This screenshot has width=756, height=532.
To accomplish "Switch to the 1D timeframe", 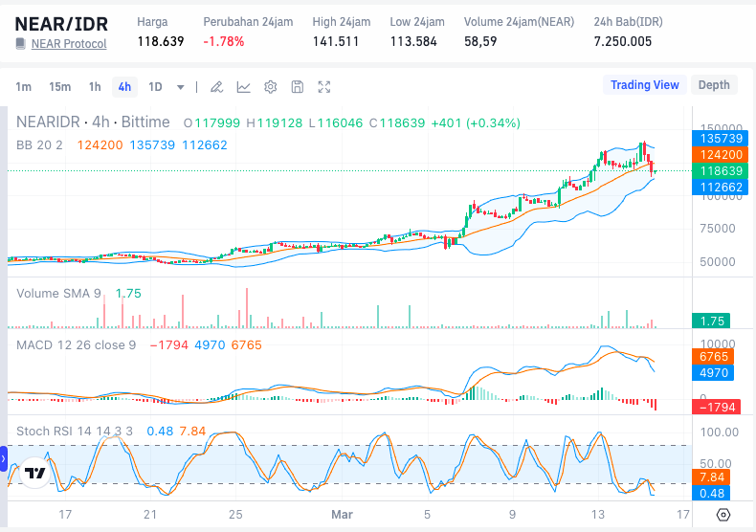I will pyautogui.click(x=155, y=87).
